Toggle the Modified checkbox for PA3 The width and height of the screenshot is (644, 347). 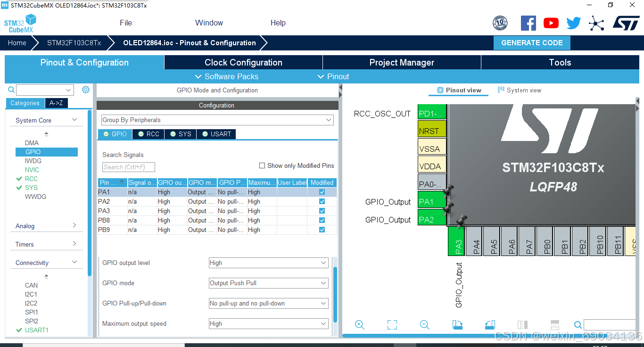click(x=322, y=211)
